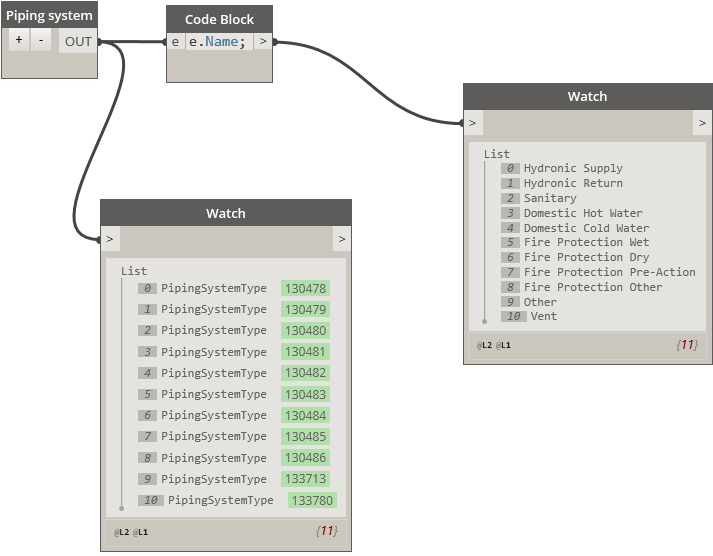
Task: Click output port of the right Watch node
Action: pos(702,123)
